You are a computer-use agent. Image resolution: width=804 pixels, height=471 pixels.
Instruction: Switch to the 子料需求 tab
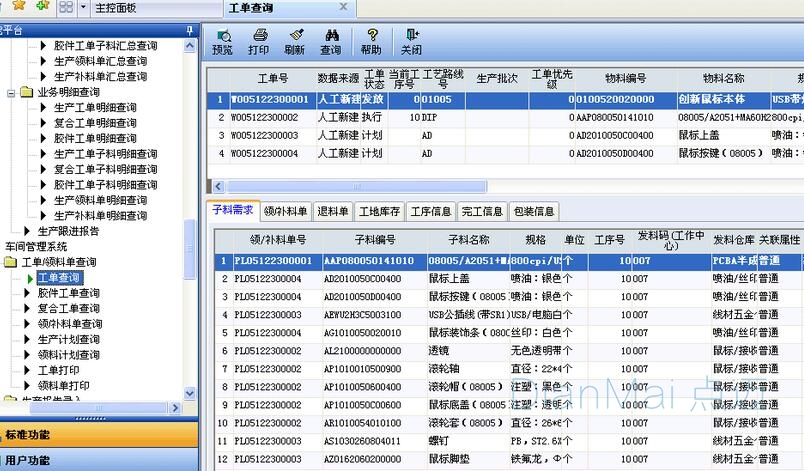point(233,210)
